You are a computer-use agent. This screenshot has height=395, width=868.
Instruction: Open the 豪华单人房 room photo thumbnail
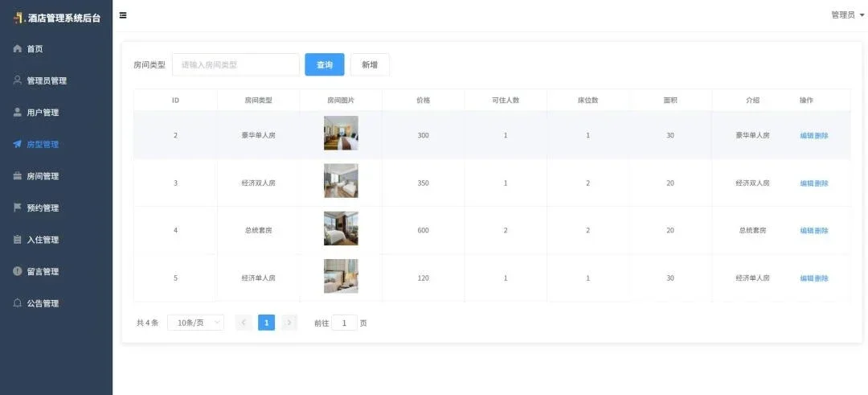coord(341,133)
